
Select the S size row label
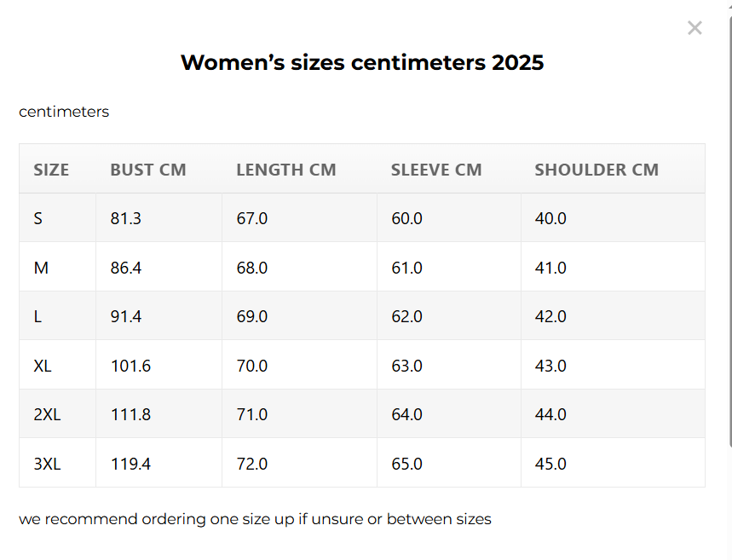pos(38,218)
